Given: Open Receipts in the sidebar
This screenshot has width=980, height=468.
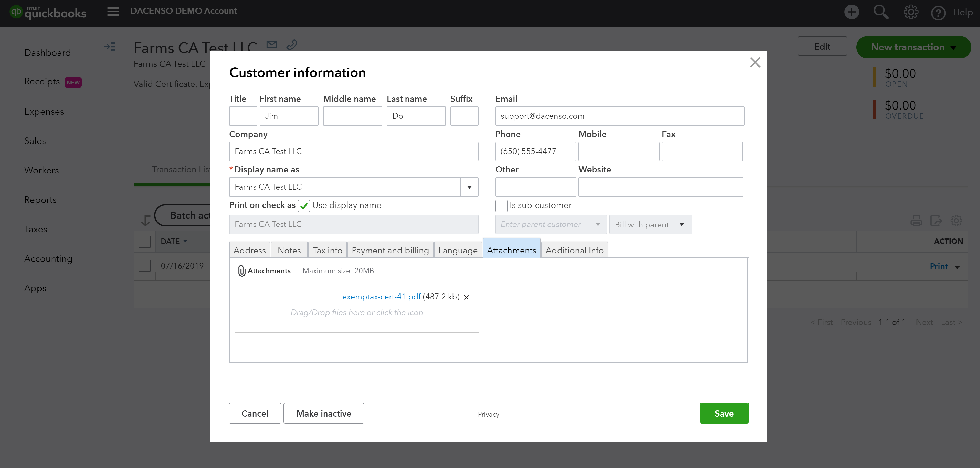Looking at the screenshot, I should (42, 82).
